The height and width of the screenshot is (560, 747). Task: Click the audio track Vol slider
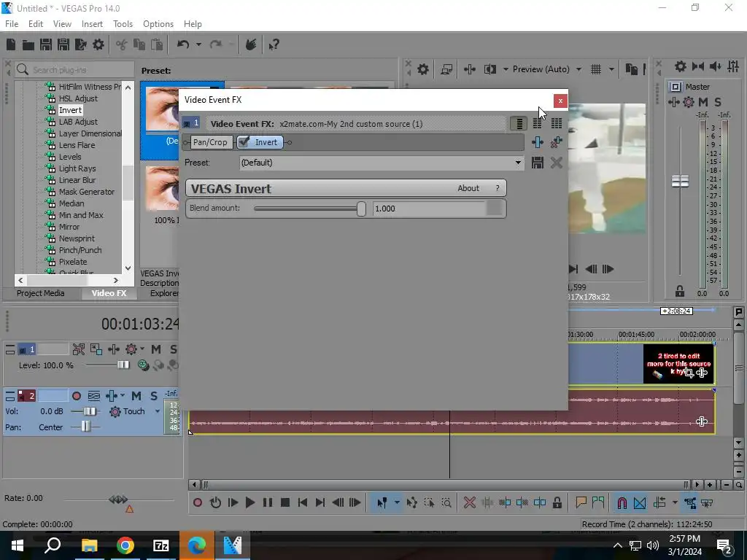click(90, 411)
